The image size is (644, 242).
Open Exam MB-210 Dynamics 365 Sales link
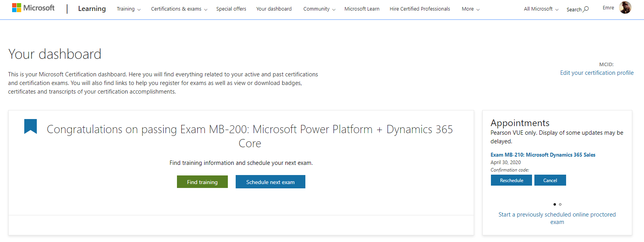tap(543, 155)
